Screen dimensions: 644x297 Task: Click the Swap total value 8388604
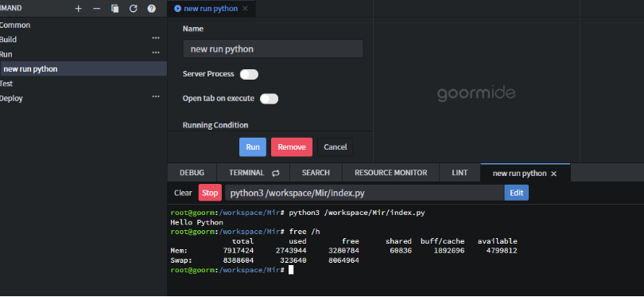[239, 260]
